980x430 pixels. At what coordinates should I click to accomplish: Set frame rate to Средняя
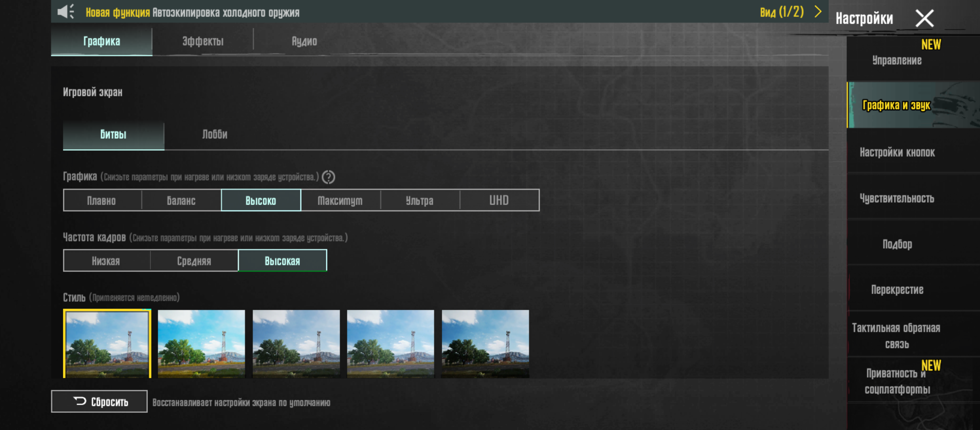[194, 261]
